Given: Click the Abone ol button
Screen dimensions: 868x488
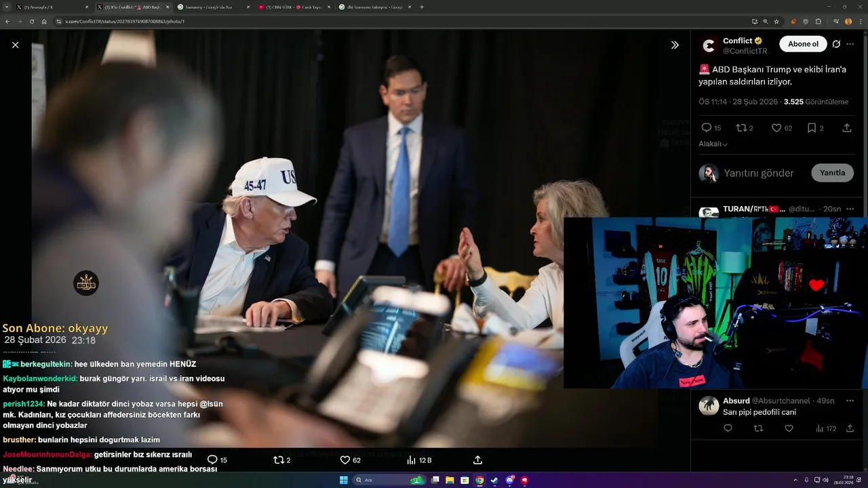Looking at the screenshot, I should pyautogui.click(x=803, y=44).
